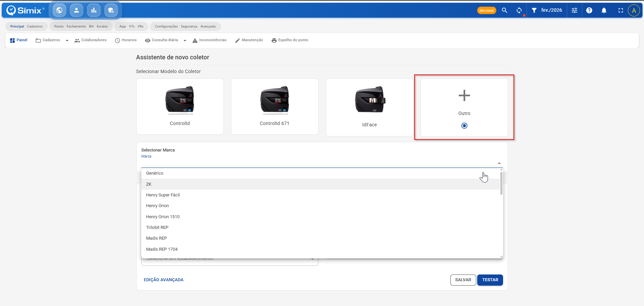This screenshot has height=306, width=644.
Task: Switch to the Principal tab
Action: coord(17,26)
